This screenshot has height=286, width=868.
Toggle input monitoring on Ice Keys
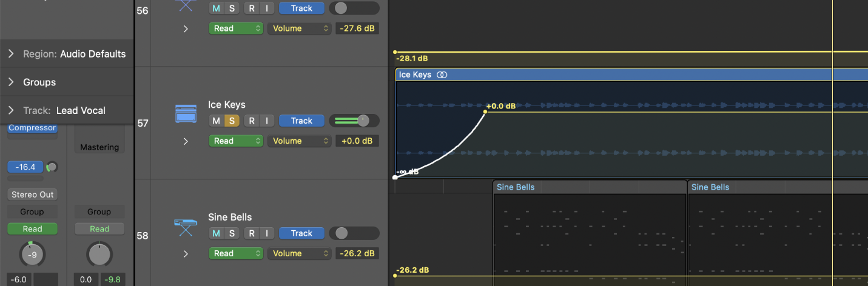tap(266, 121)
